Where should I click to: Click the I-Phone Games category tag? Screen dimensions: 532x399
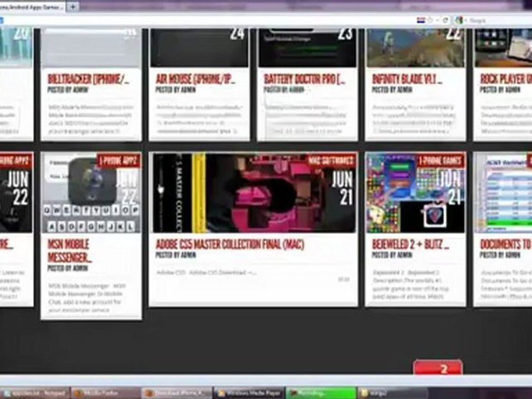441,161
